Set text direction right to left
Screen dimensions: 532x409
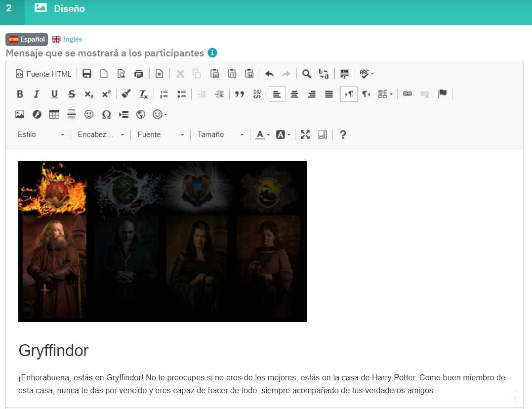pyautogui.click(x=366, y=94)
